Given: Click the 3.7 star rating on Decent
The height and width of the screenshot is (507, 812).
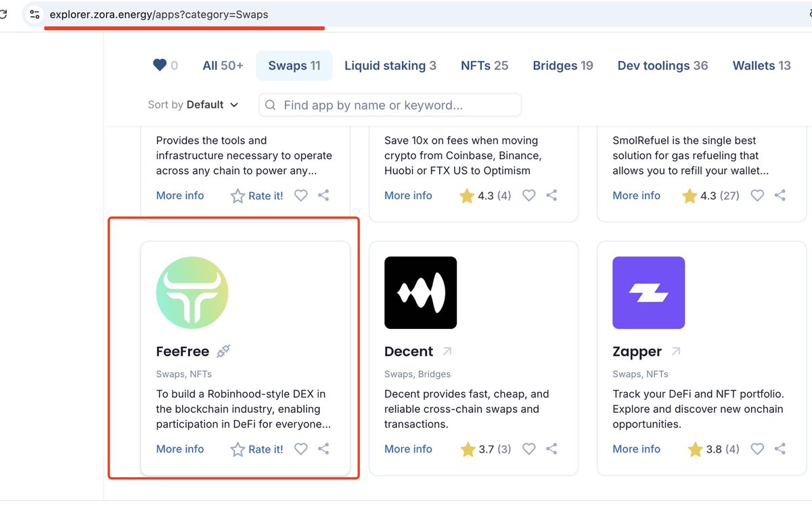Looking at the screenshot, I should click(485, 449).
